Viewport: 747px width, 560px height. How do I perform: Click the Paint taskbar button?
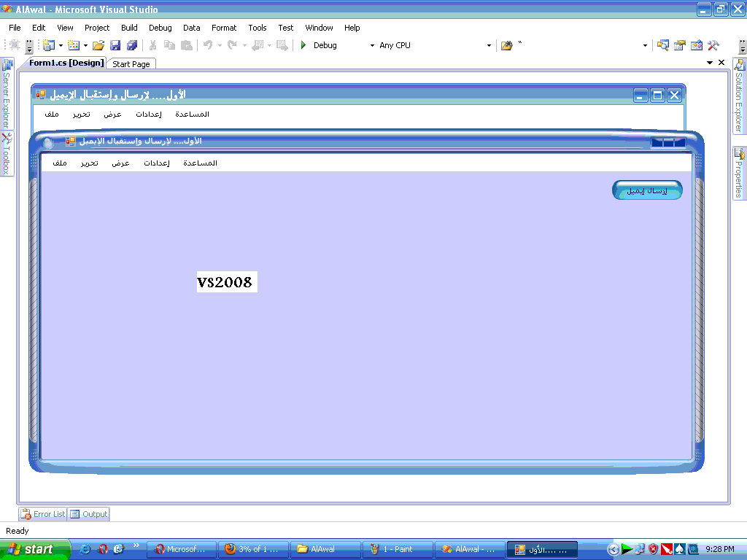click(x=398, y=549)
